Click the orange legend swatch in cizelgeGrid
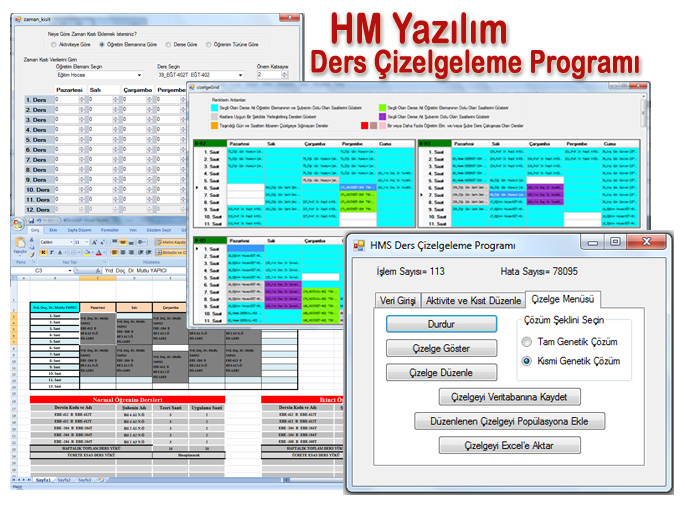 pos(214,125)
